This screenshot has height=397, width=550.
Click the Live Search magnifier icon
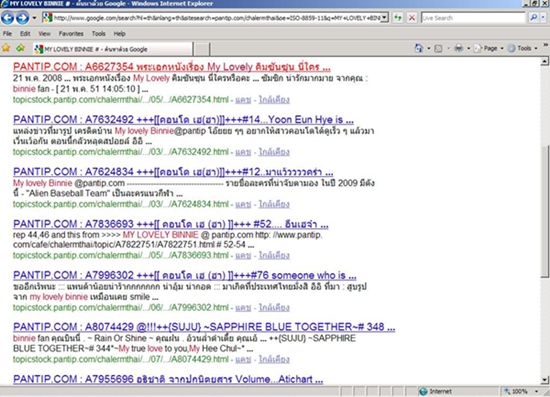point(534,17)
